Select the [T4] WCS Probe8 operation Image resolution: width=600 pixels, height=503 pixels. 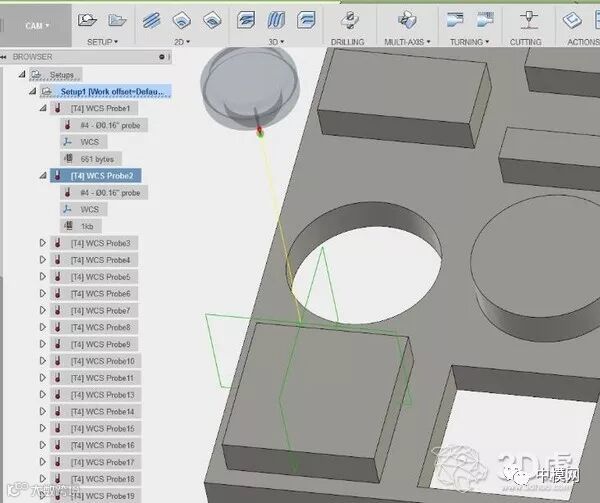pos(94,327)
